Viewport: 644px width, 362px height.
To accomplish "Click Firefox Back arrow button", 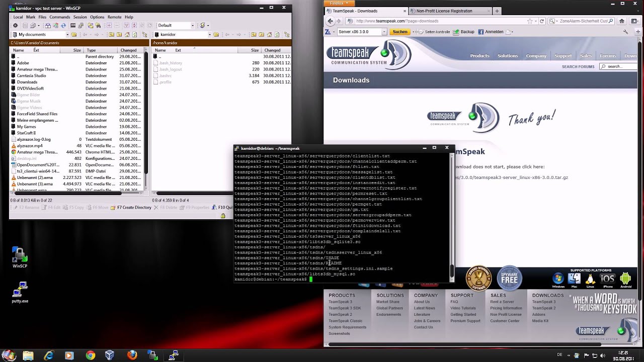I will pos(330,21).
